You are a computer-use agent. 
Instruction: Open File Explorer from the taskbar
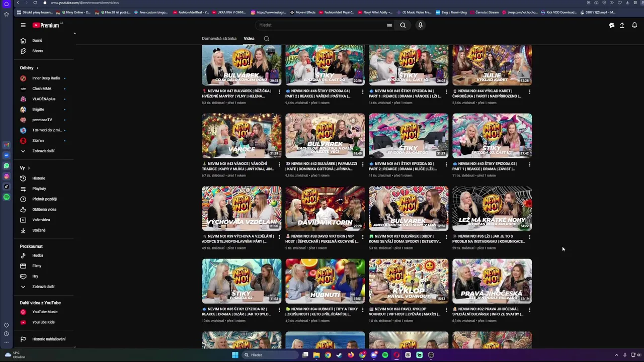[316, 355]
